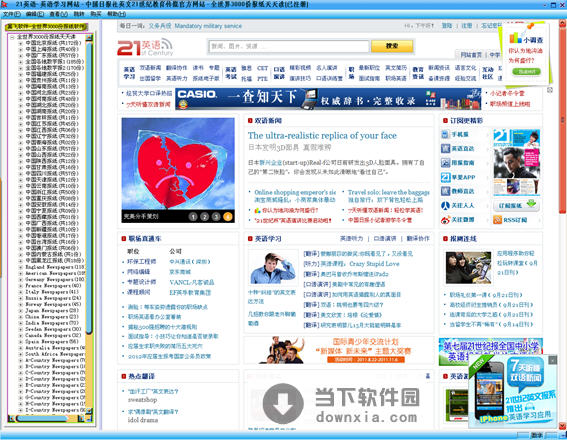Expand the 中国广东报纸 tree node
This screenshot has width=567, height=440.
(21, 55)
